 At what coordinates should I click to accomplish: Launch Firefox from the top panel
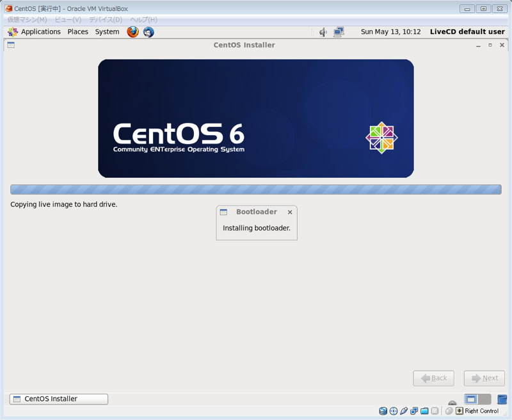(133, 32)
